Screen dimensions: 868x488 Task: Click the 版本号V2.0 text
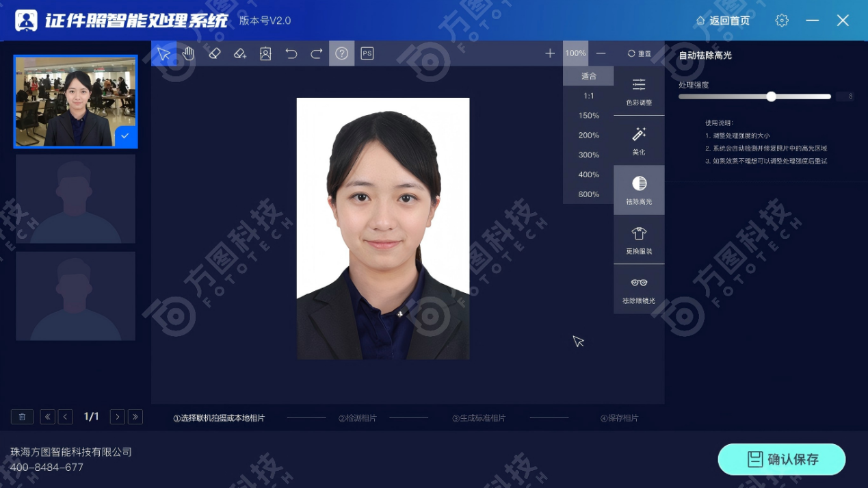coord(265,21)
